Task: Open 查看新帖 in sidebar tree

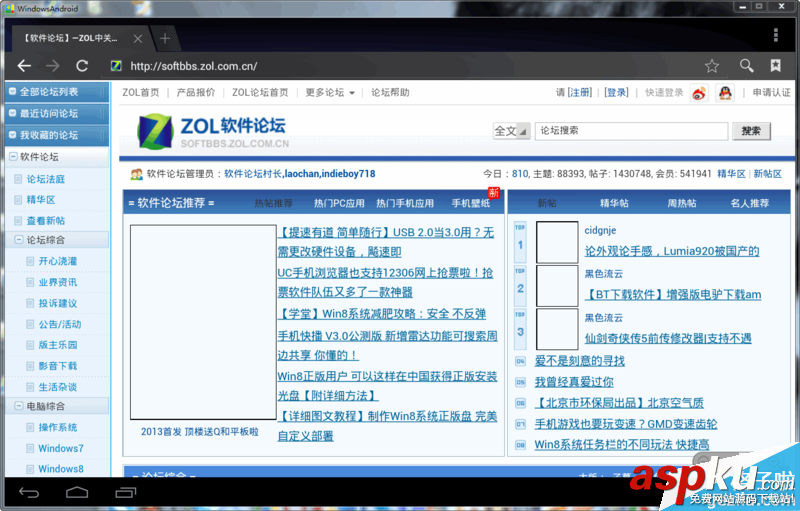Action: pyautogui.click(x=45, y=220)
